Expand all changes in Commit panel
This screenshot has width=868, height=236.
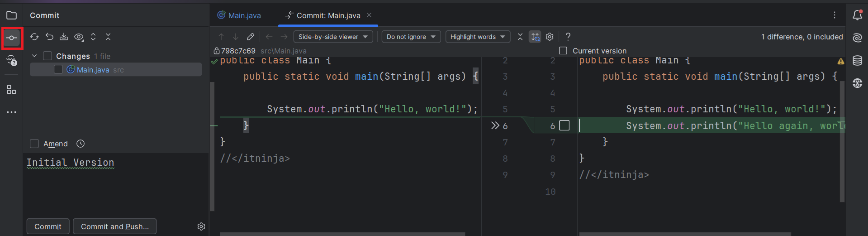[93, 37]
